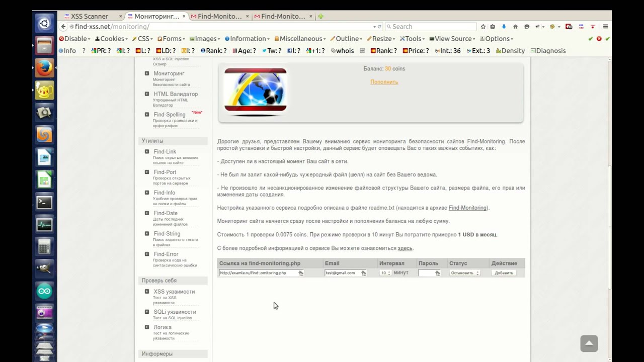Open the Find-Spelling sidebar link
The height and width of the screenshot is (362, 644).
(x=170, y=115)
